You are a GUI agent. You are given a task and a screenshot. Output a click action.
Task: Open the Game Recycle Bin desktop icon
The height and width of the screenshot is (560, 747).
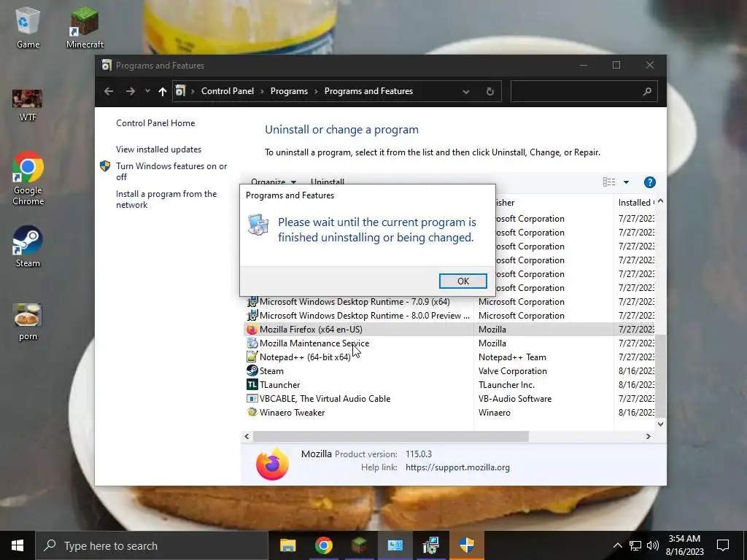28,28
